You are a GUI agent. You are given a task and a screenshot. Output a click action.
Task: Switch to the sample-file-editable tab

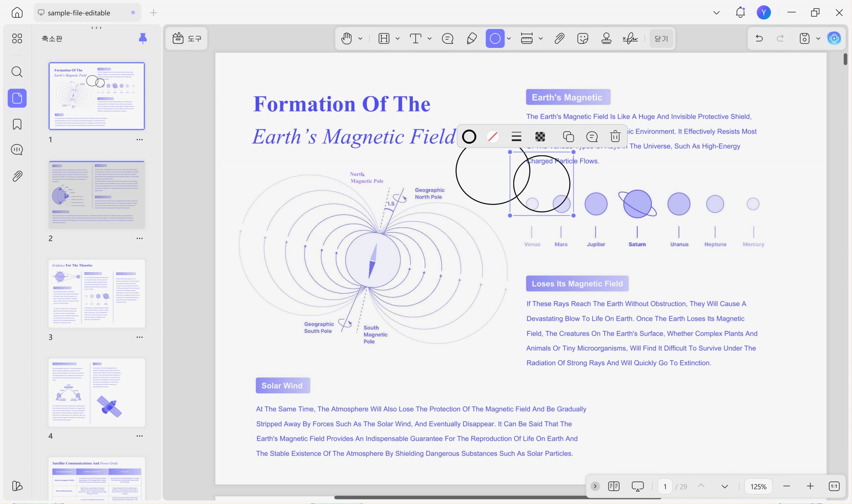tap(87, 13)
